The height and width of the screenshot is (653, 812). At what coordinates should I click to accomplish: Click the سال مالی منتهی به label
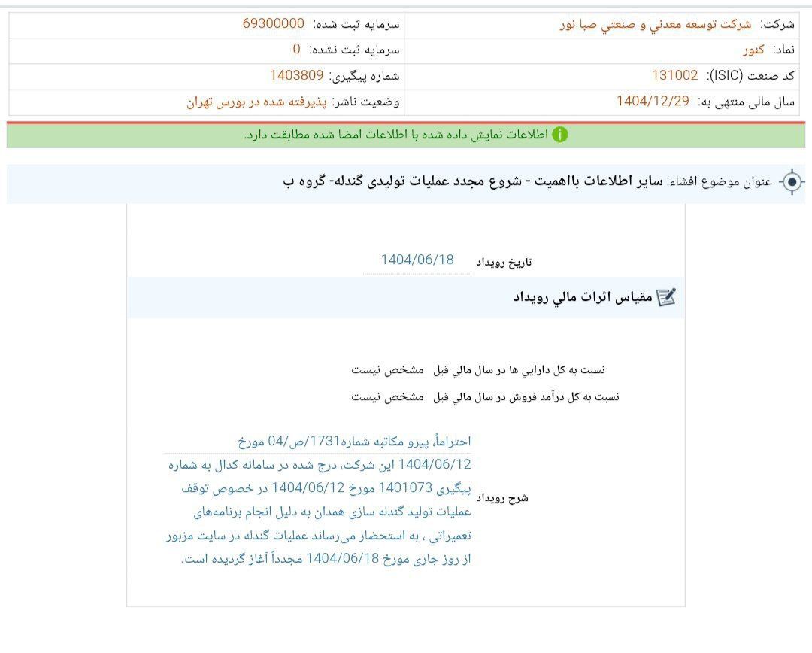click(x=747, y=102)
